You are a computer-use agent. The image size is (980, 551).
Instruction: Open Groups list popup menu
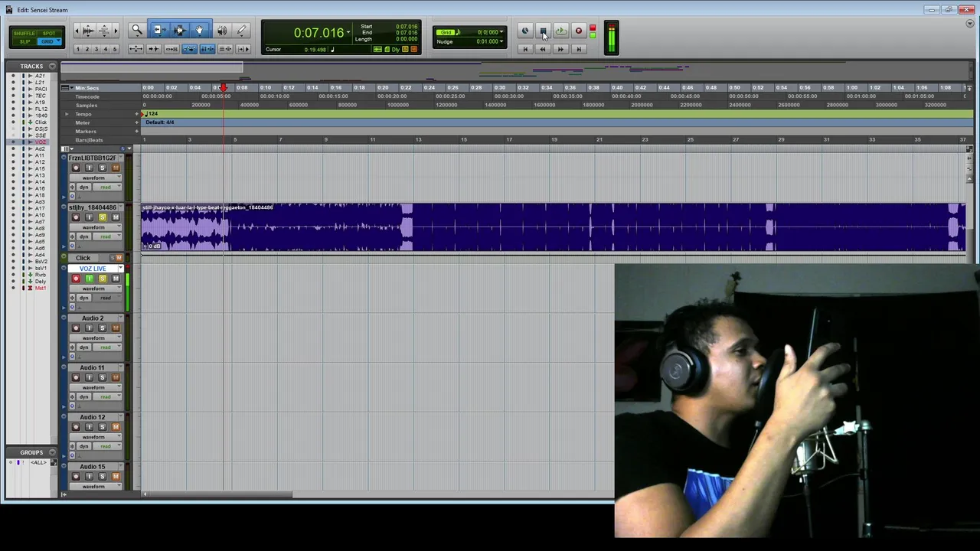point(52,452)
